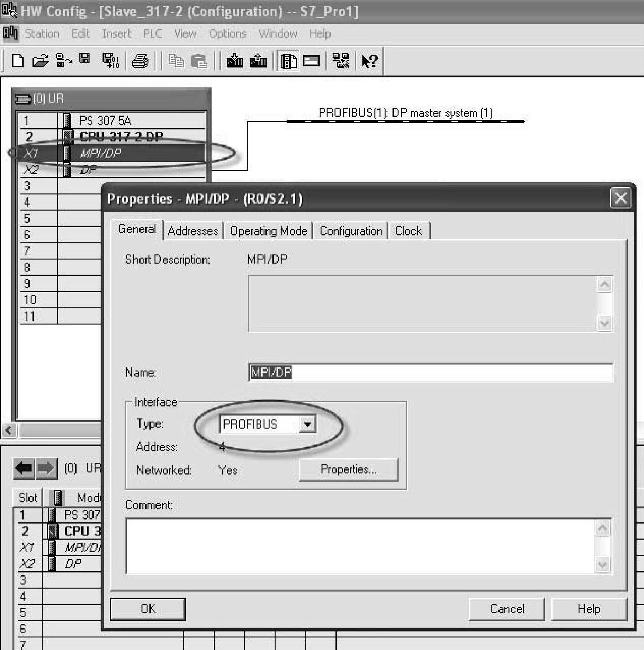644x650 pixels.
Task: Confirm the dialog with OK
Action: (x=148, y=609)
